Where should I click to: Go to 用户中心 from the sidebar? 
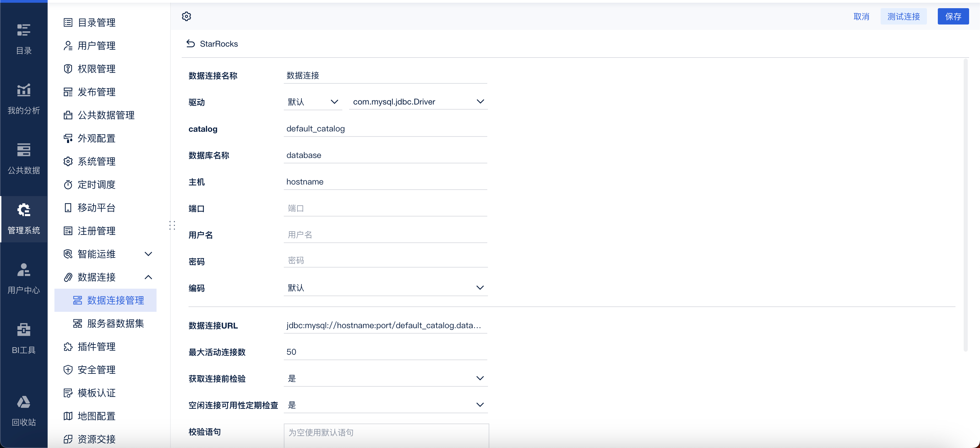pos(23,278)
